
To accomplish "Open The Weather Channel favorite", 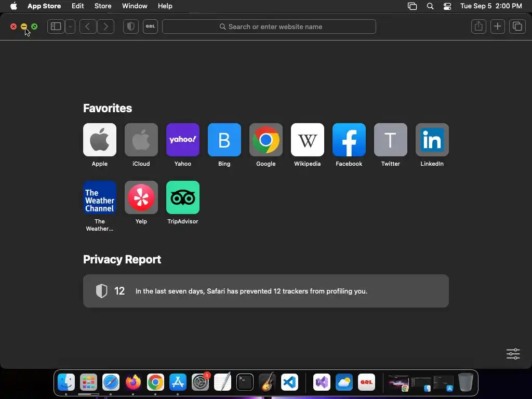I will (x=100, y=197).
